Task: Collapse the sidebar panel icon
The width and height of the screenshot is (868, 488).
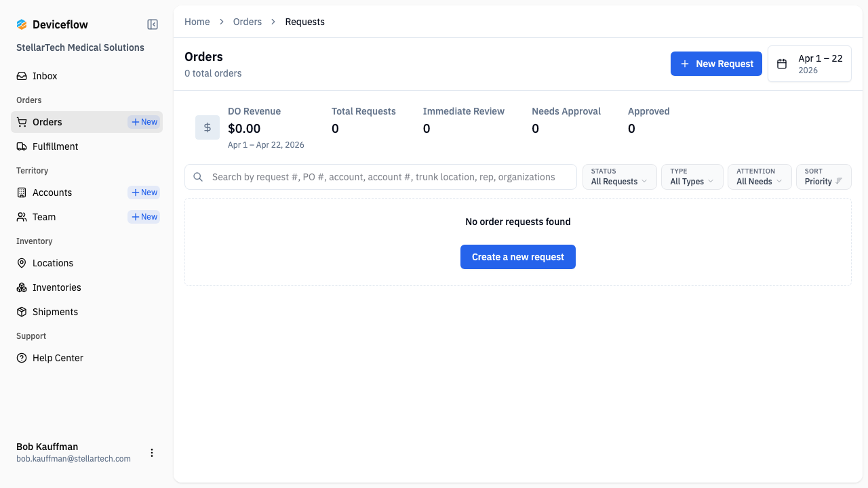Action: pyautogui.click(x=153, y=24)
